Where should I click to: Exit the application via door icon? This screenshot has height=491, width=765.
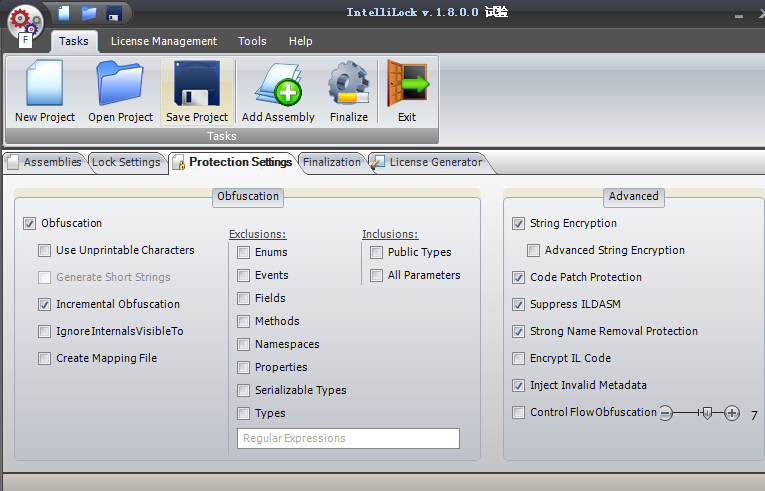(407, 91)
